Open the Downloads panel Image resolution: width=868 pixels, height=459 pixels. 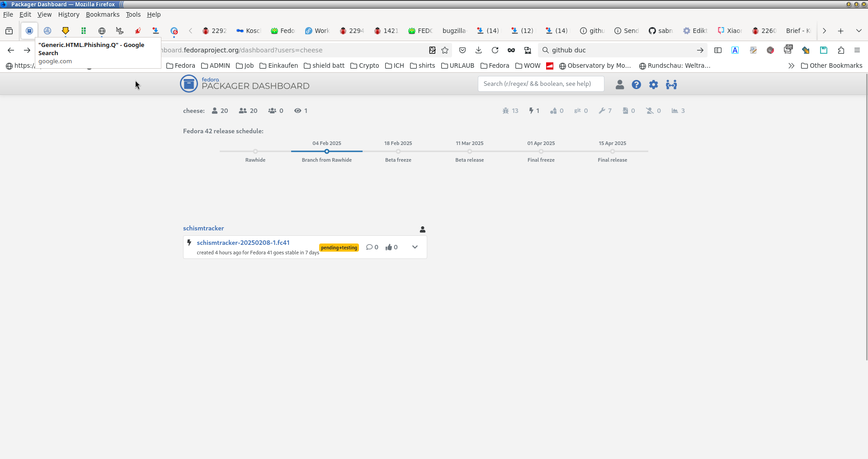click(x=479, y=50)
